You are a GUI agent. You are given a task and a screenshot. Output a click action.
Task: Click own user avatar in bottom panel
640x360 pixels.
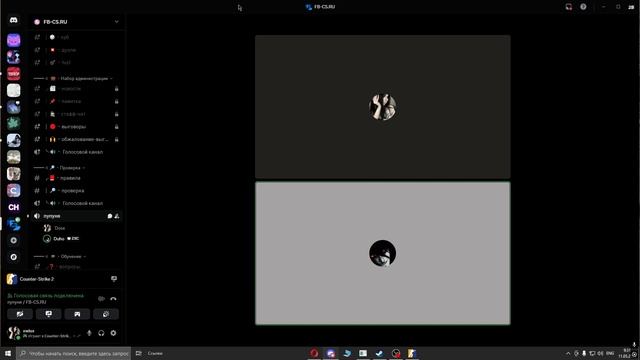14,333
